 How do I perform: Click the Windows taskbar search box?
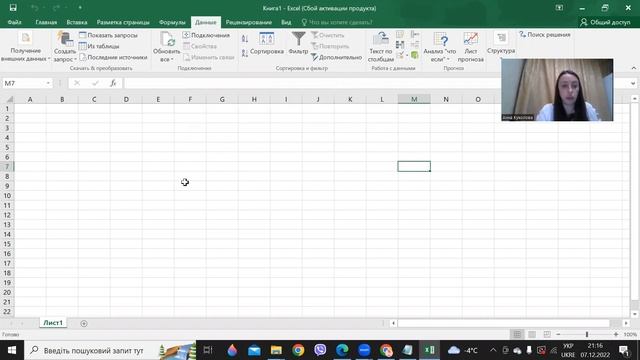coord(110,350)
